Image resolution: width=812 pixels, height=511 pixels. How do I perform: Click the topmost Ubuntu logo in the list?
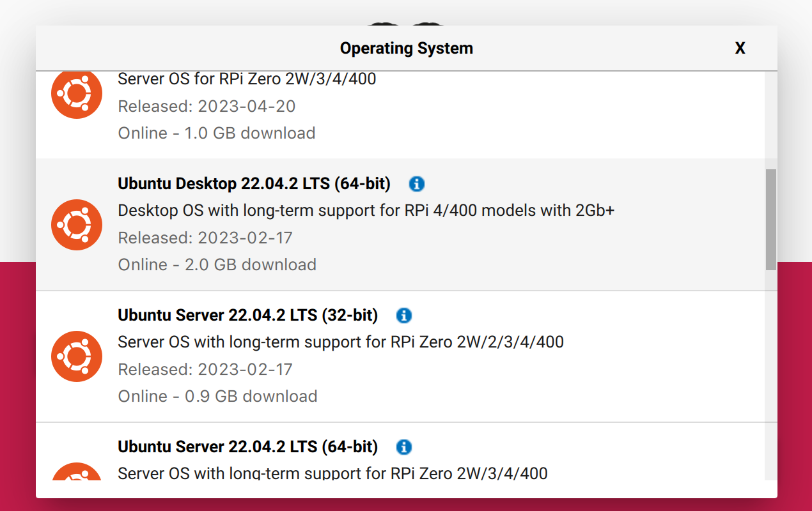76,93
